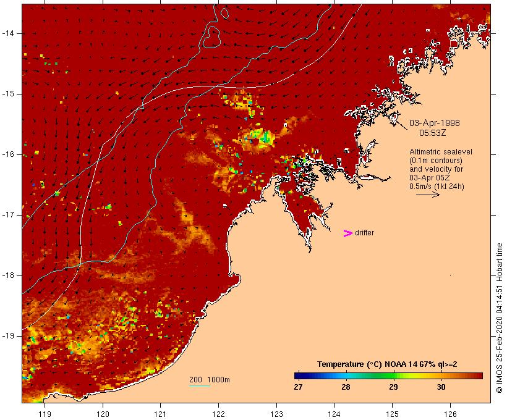
Task: Click the date text '03-Apr-1998'
Action: click(x=434, y=123)
